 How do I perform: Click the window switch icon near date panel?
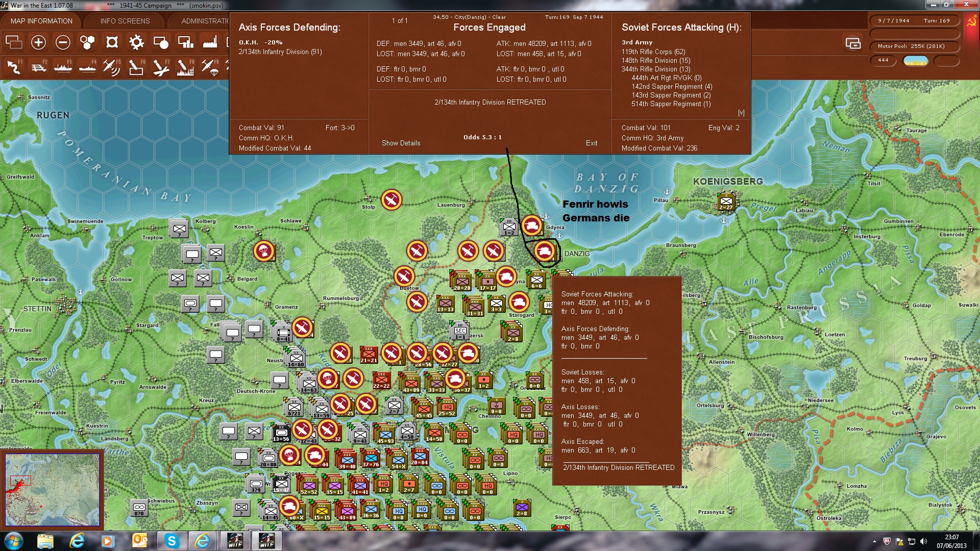point(853,43)
